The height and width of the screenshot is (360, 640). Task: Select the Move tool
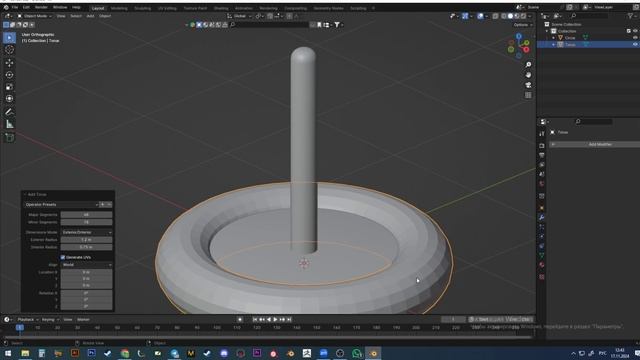point(9,63)
